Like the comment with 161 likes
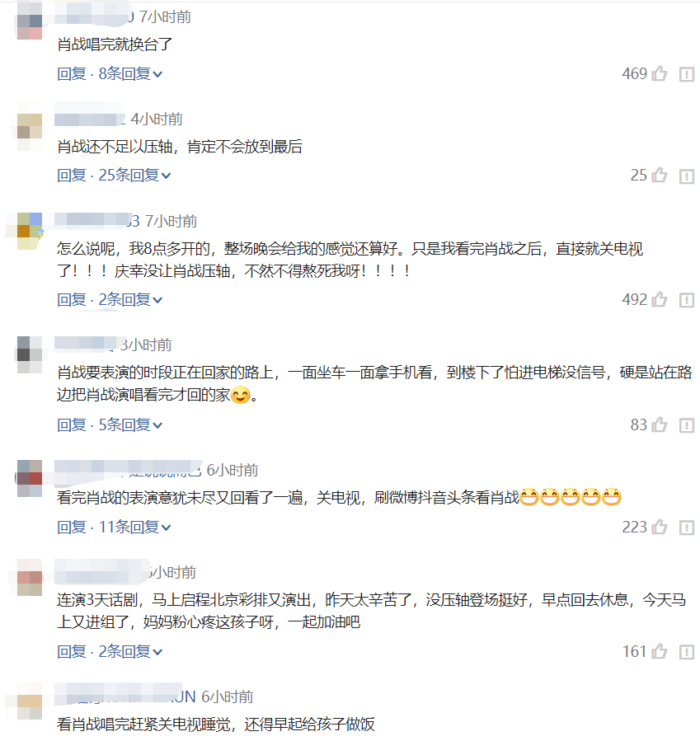The image size is (700, 741). pyautogui.click(x=660, y=652)
